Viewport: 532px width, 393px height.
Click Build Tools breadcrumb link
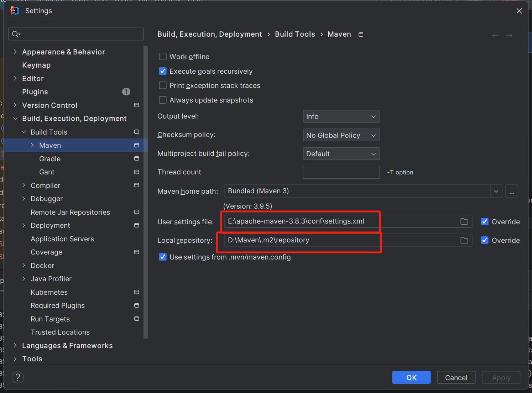(x=295, y=34)
